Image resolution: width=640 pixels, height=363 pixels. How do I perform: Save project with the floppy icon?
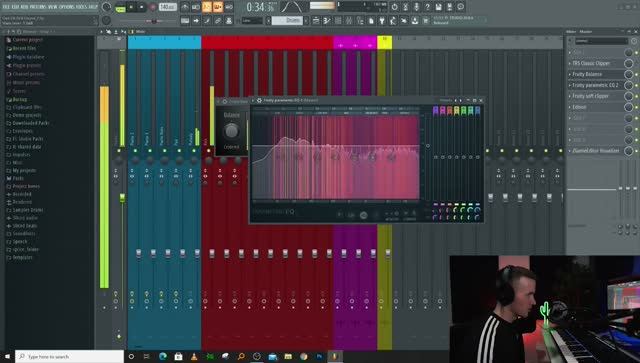(438, 7)
